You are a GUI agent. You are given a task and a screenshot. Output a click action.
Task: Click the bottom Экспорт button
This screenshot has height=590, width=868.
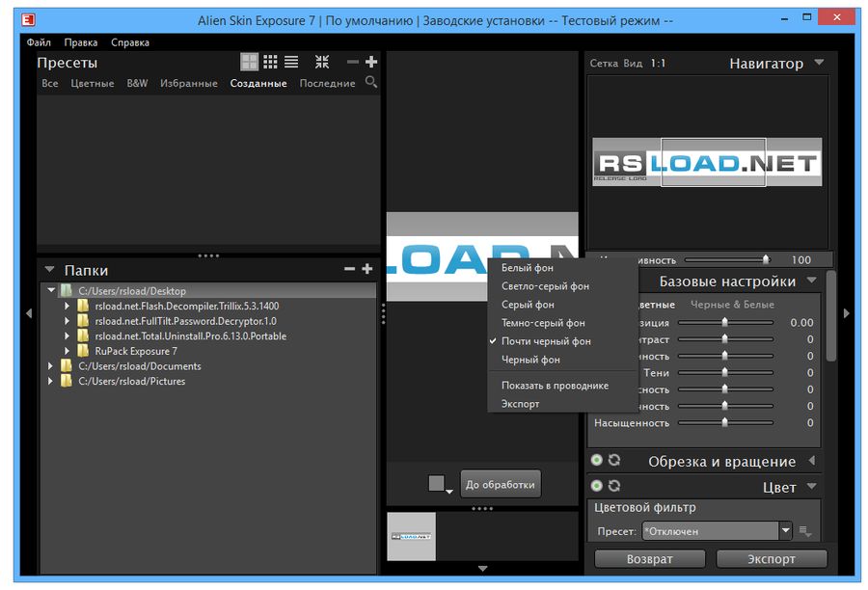coord(772,559)
